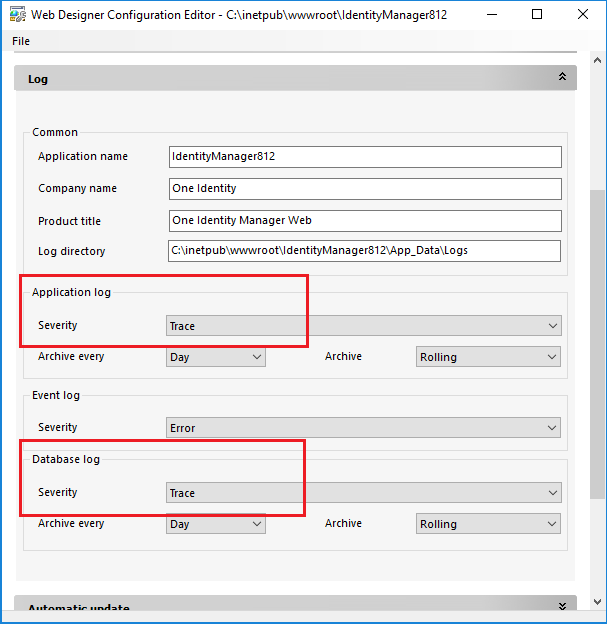This screenshot has width=607, height=624.
Task: Open Application log Archive Rolling dropdown
Action: [488, 357]
